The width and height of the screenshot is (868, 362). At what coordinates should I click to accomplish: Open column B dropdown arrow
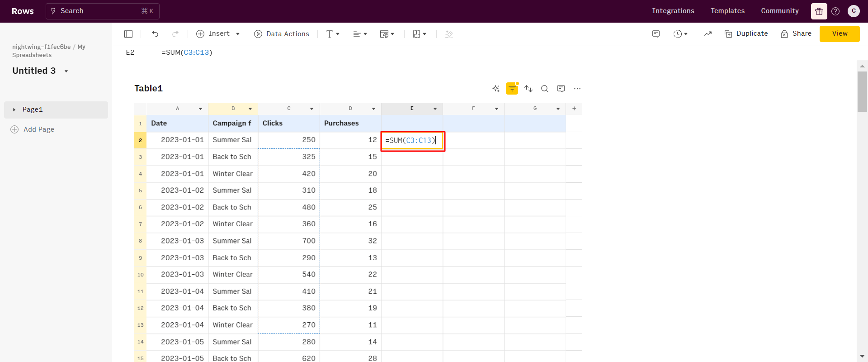pyautogui.click(x=250, y=109)
